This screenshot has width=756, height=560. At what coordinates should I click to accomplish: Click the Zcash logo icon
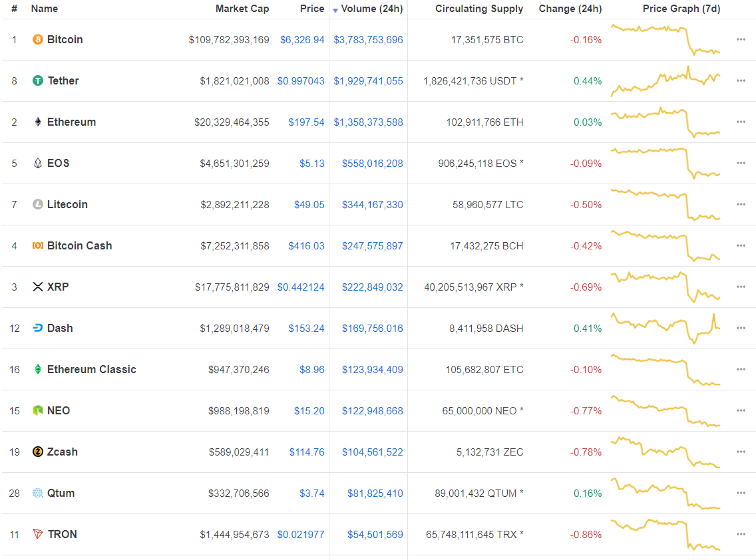[38, 452]
